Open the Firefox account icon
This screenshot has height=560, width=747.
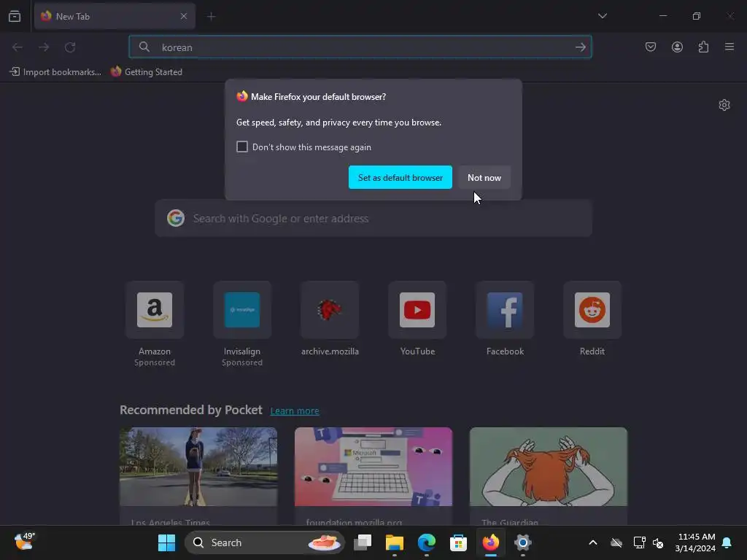pos(677,47)
